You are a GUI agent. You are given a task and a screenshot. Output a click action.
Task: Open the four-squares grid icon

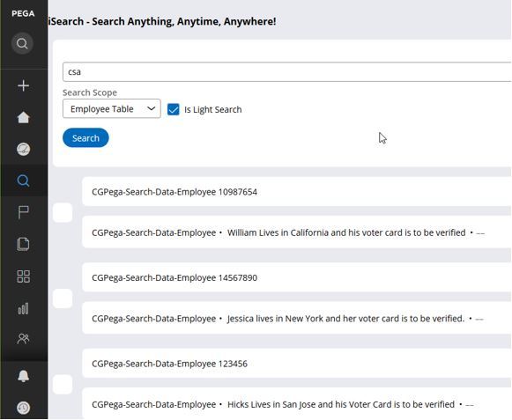pyautogui.click(x=23, y=276)
